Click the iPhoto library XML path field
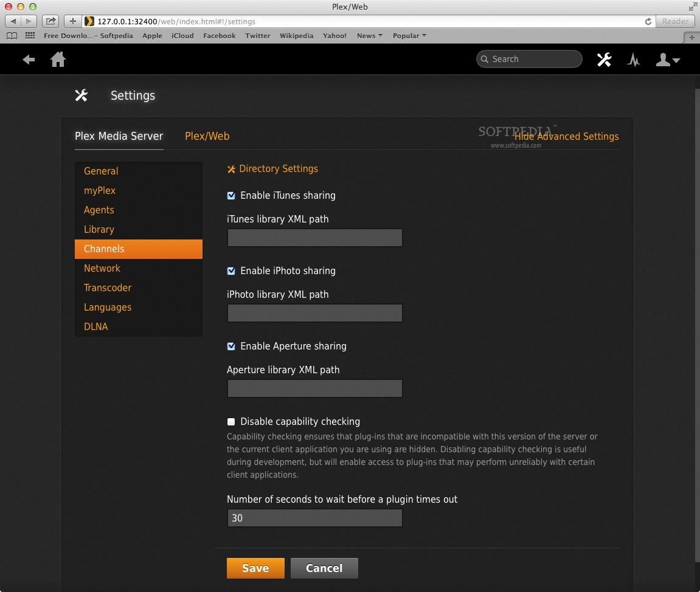This screenshot has width=700, height=592. (x=315, y=313)
